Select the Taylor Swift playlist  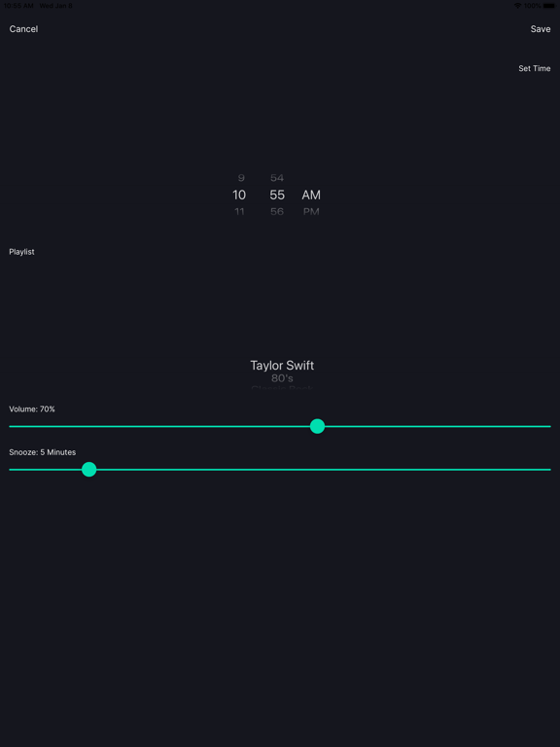(282, 366)
